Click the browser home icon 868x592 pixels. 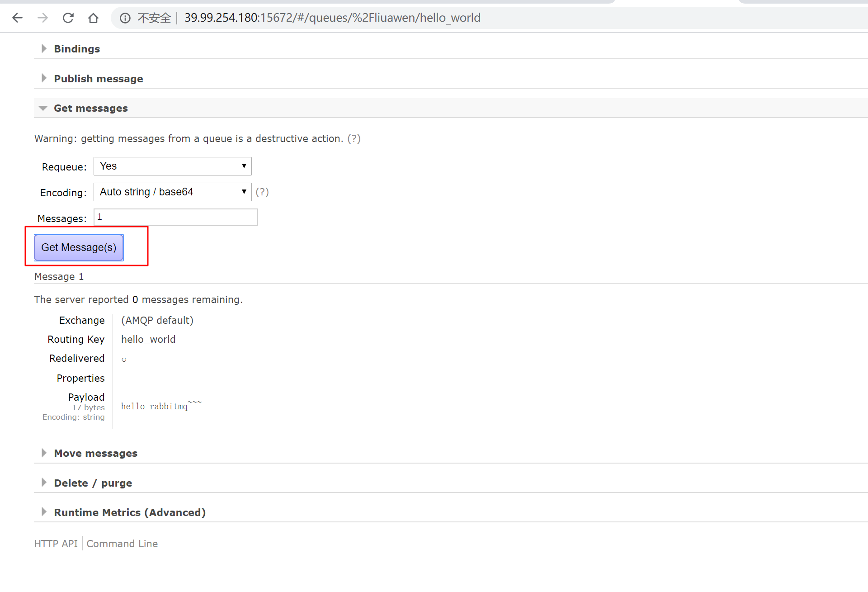93,18
